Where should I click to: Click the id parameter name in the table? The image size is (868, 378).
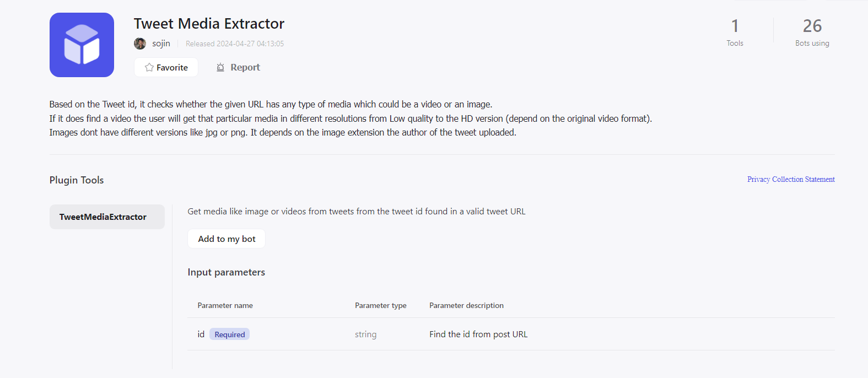[201, 334]
